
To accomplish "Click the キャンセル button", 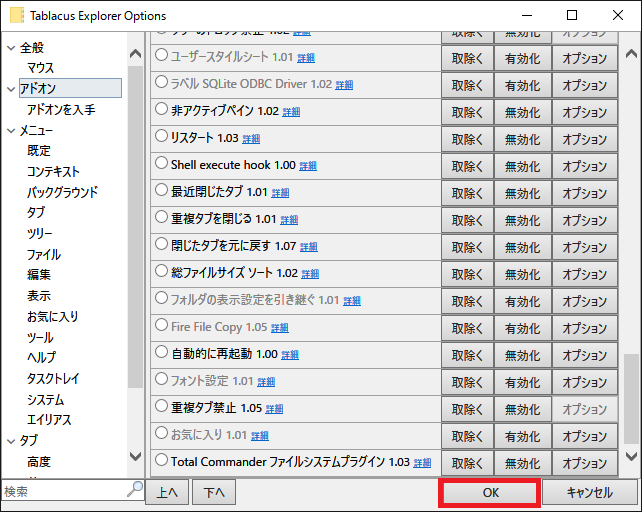I will 590,493.
